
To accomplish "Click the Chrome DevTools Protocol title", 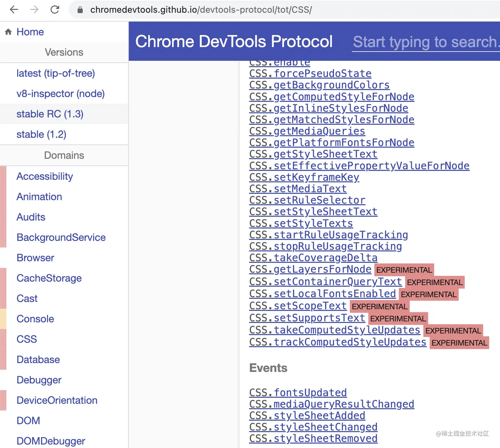I will pyautogui.click(x=234, y=41).
